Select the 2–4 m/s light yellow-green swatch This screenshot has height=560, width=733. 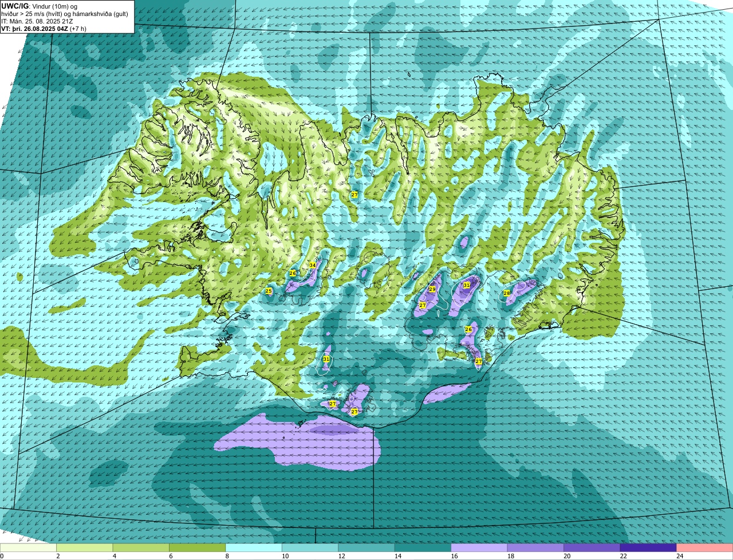click(x=85, y=548)
